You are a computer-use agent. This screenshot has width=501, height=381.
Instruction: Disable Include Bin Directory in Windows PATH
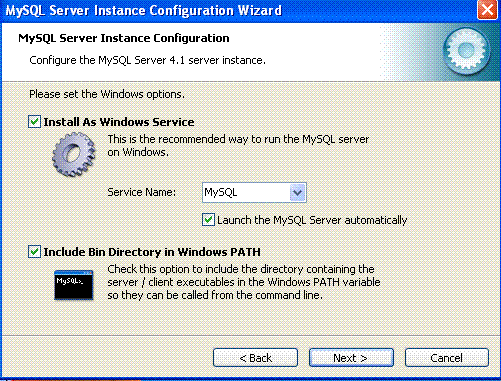pos(34,252)
